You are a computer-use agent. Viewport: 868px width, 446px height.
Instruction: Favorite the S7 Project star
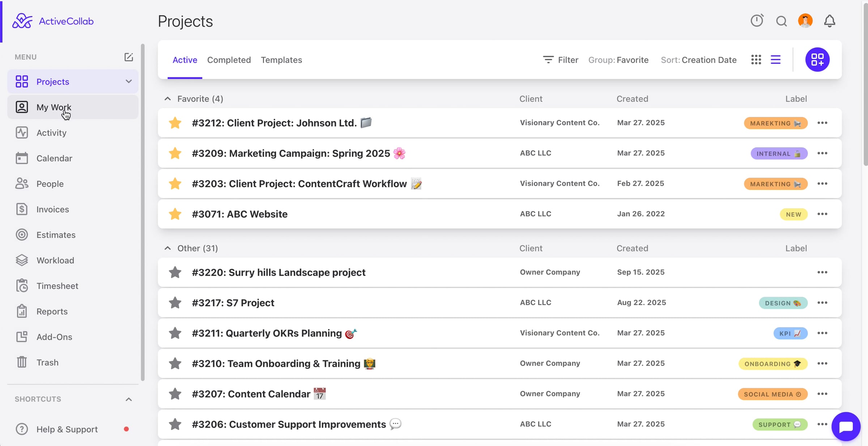[x=175, y=303]
